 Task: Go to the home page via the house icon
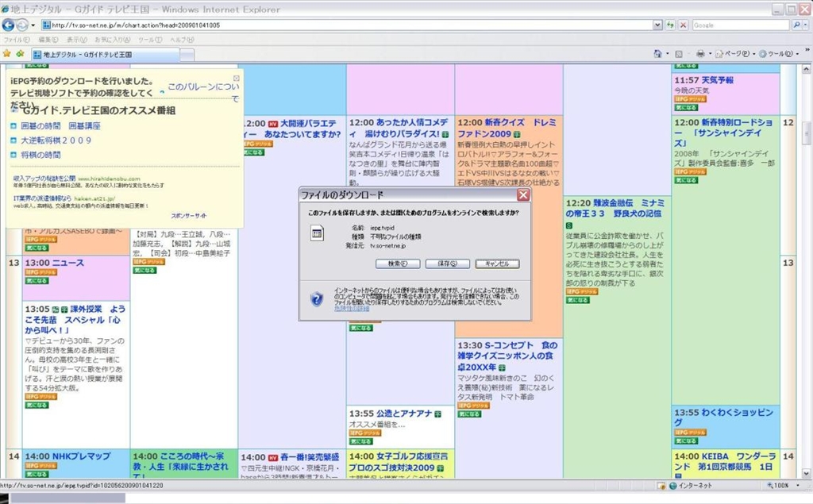(x=657, y=53)
